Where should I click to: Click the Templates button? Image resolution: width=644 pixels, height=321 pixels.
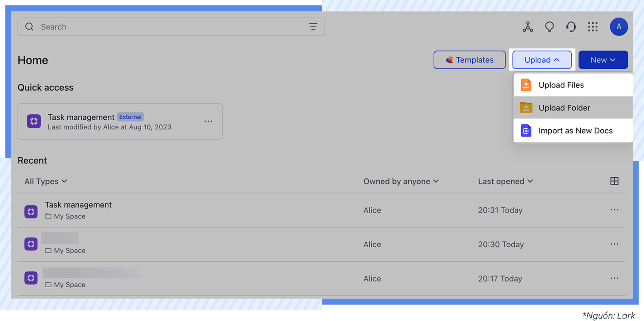(469, 60)
